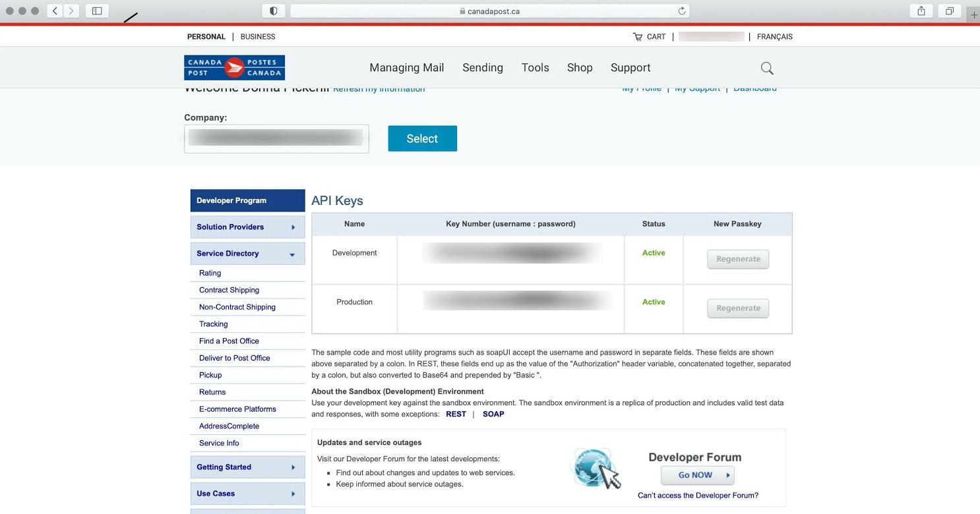Open Can't access the Developer Forum link
The height and width of the screenshot is (514, 980).
tap(698, 496)
